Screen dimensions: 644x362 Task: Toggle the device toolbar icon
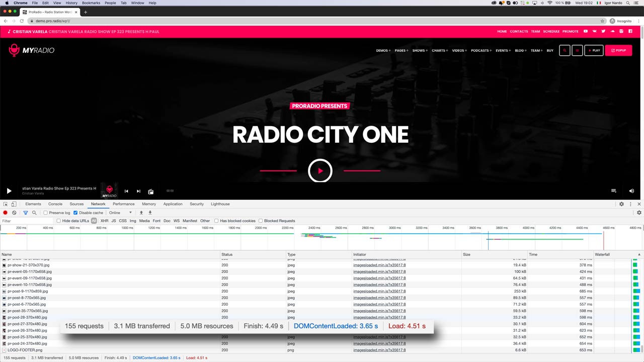pyautogui.click(x=14, y=204)
